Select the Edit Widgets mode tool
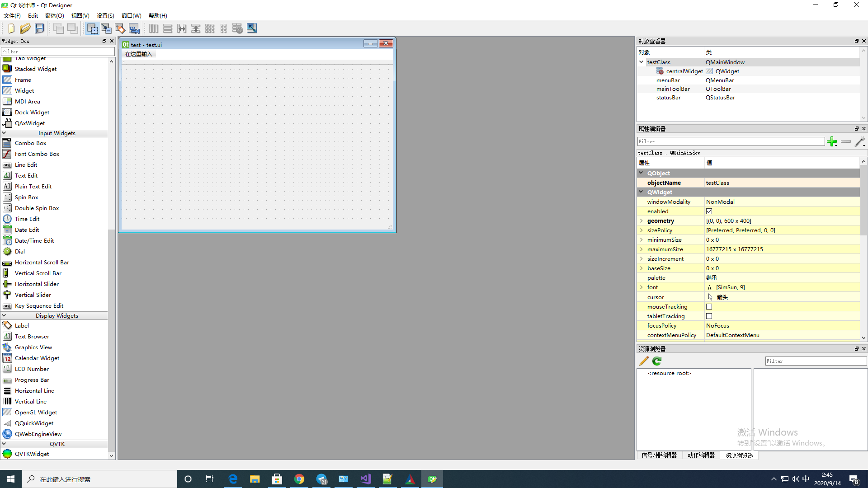868x488 pixels. (93, 28)
